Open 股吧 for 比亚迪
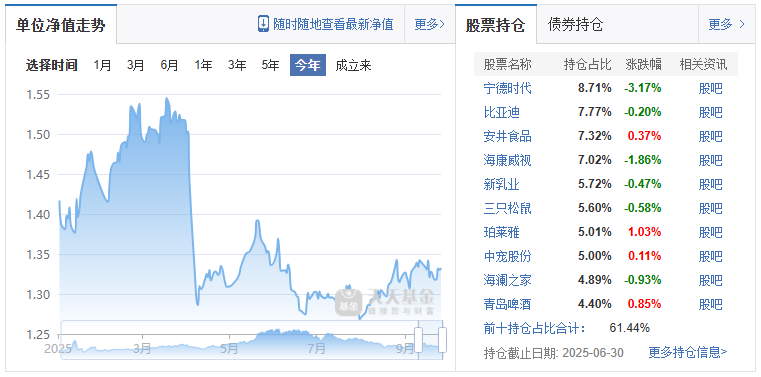The image size is (761, 377). (x=711, y=113)
